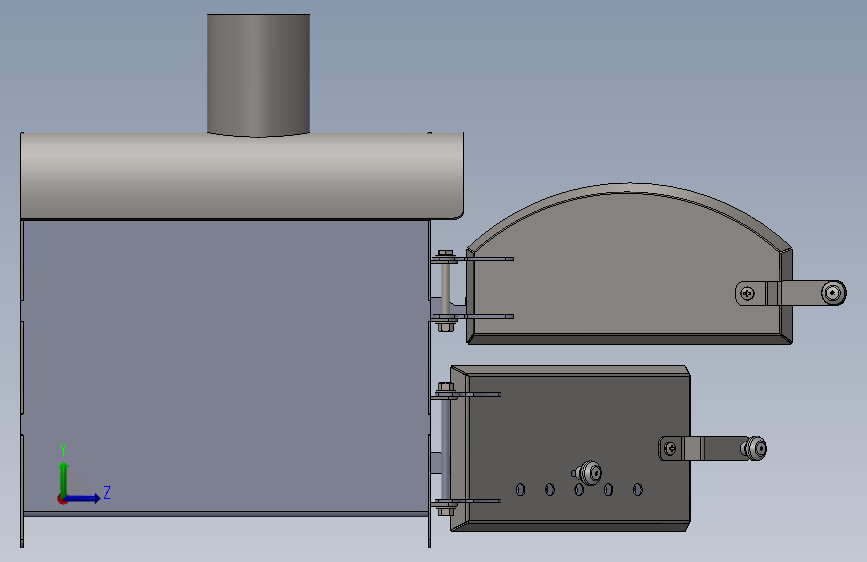
Task: Click the arched door's latch handle
Action: [x=791, y=293]
